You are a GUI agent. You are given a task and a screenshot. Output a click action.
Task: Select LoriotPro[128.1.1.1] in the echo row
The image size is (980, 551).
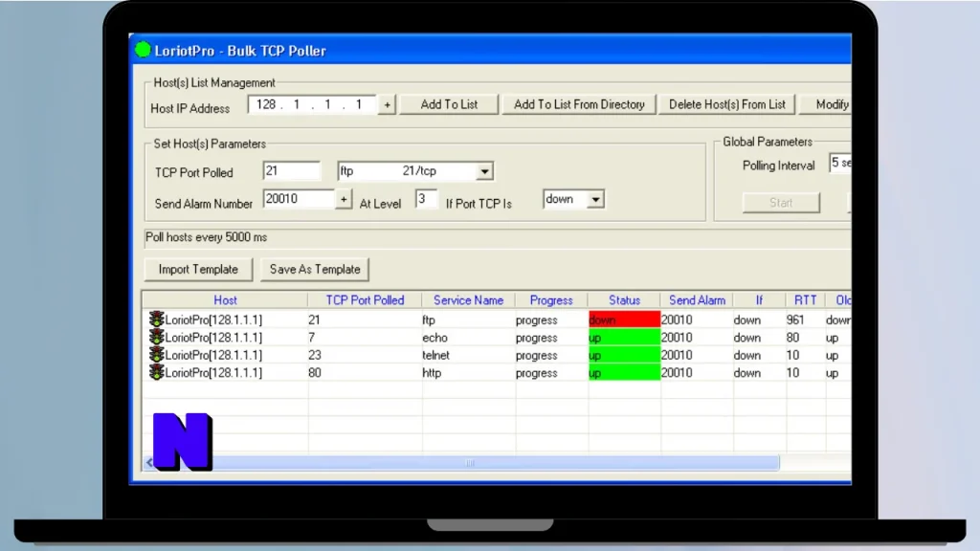pos(213,338)
